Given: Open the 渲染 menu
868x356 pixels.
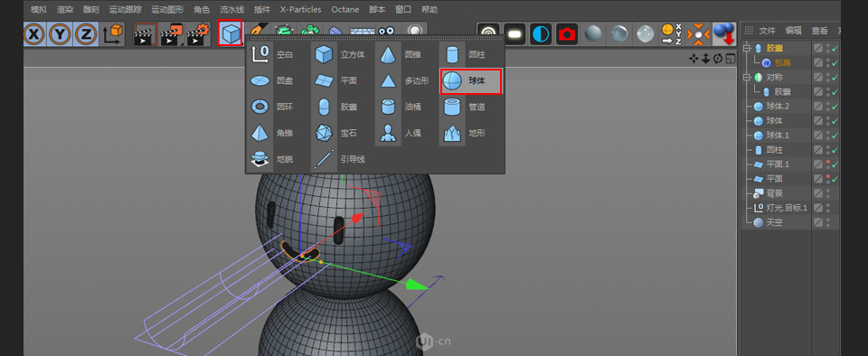Looking at the screenshot, I should pyautogui.click(x=65, y=9).
